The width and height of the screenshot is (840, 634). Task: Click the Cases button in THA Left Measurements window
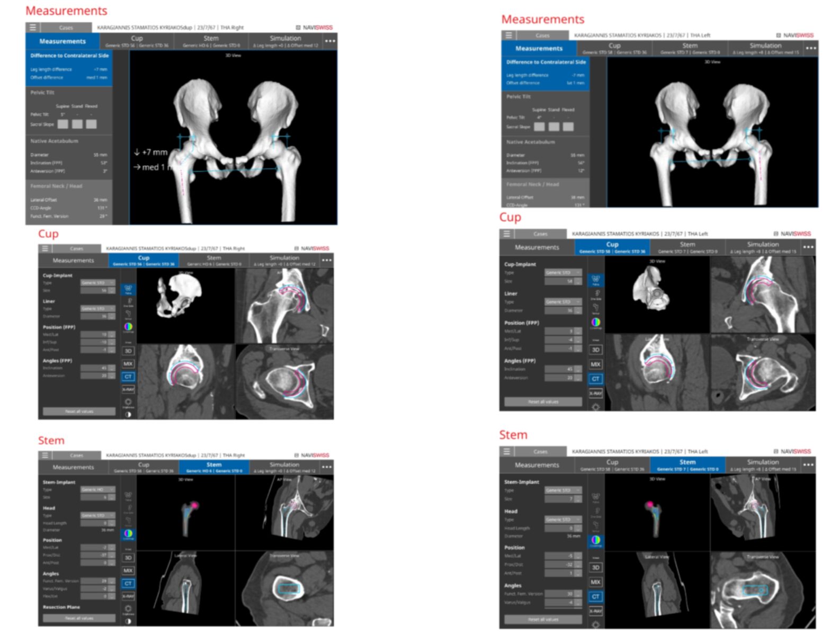542,35
